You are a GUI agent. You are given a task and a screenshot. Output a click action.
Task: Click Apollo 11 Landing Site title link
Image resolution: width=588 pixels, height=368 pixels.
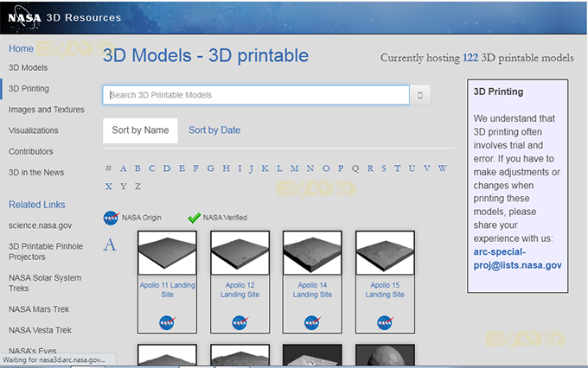tap(167, 290)
